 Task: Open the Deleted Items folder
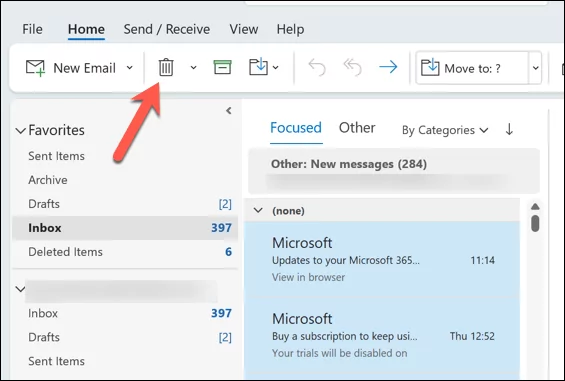pyautogui.click(x=65, y=252)
